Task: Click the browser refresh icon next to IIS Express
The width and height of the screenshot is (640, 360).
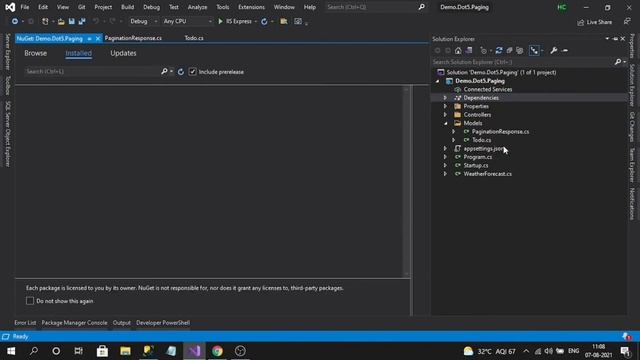Action: tap(264, 21)
